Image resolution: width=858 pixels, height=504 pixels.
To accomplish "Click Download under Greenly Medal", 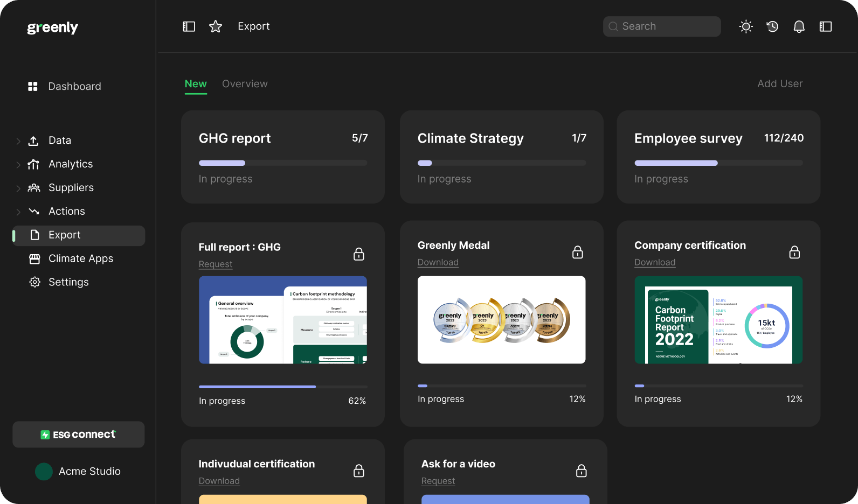I will [x=438, y=262].
